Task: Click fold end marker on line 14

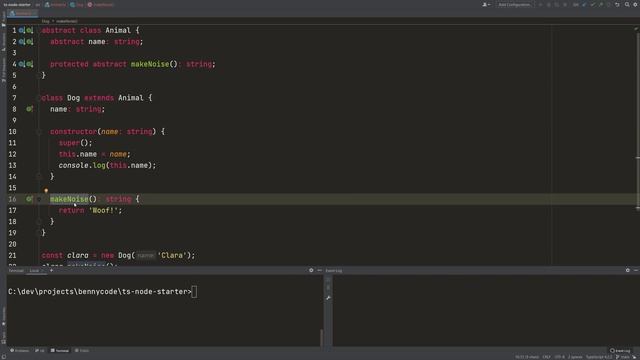Action: click(39, 177)
